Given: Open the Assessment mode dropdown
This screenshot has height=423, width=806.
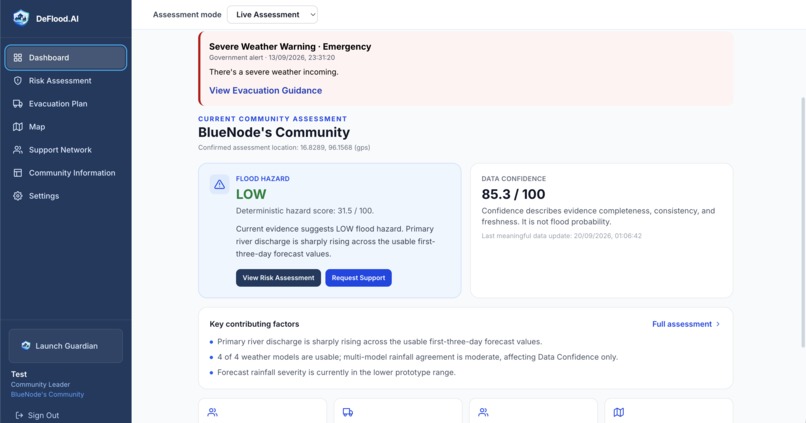Looking at the screenshot, I should (x=272, y=14).
